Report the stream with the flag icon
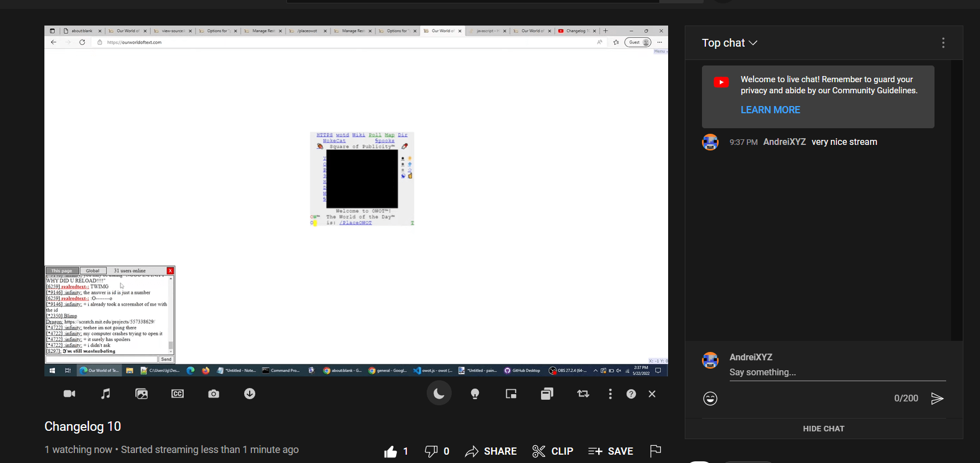The width and height of the screenshot is (980, 463). 655,451
